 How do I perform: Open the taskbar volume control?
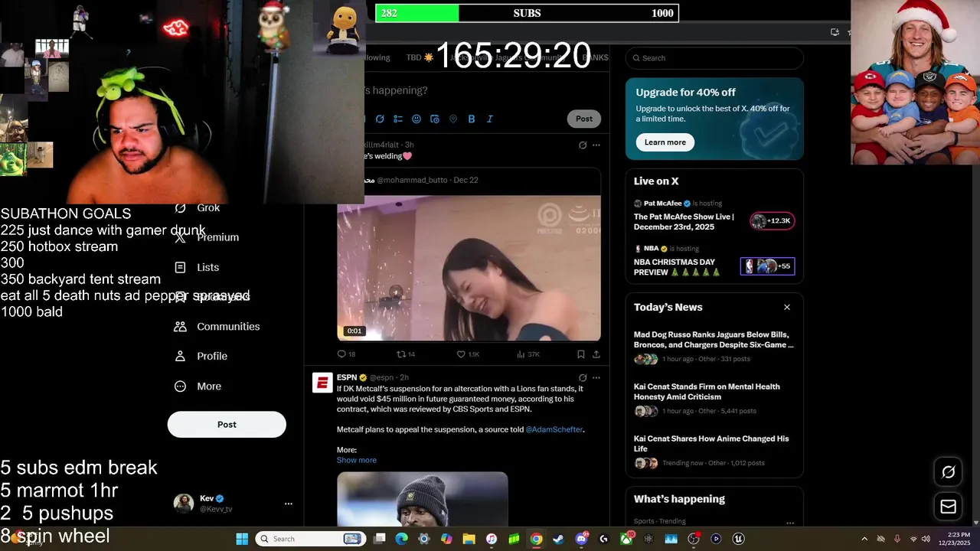[926, 539]
